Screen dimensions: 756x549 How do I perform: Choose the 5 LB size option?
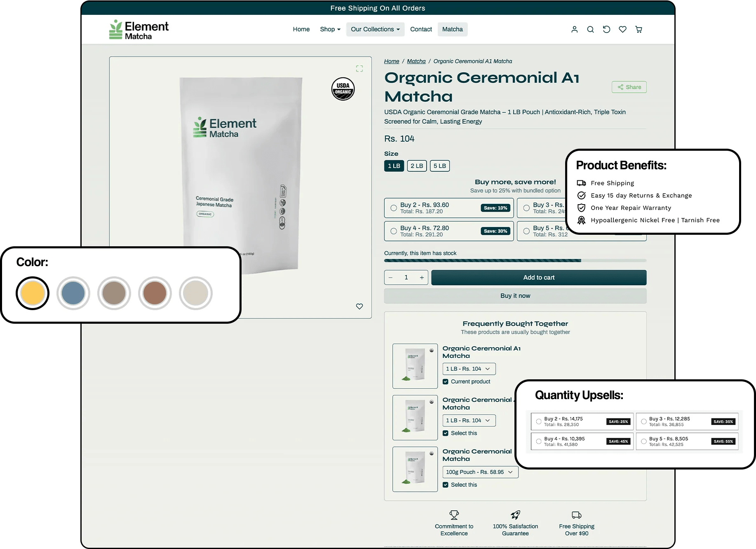(x=440, y=166)
